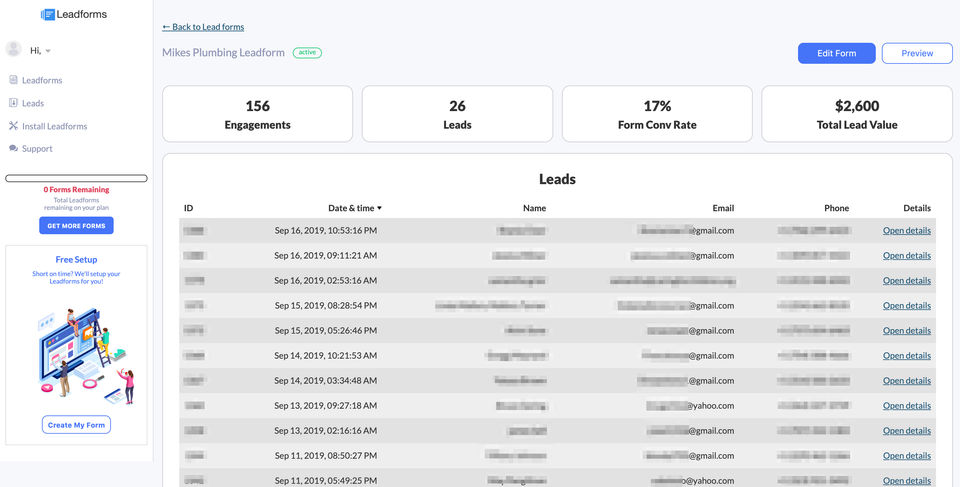Click the user avatar icon
Screen dimensions: 960x487
click(x=13, y=49)
